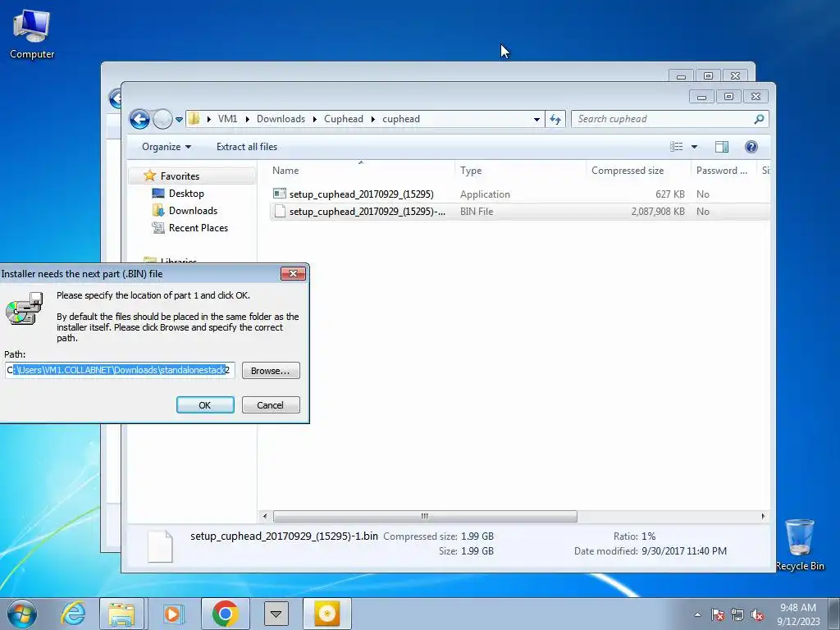This screenshot has width=840, height=630.
Task: Click the scrollbar right arrow
Action: click(x=764, y=517)
